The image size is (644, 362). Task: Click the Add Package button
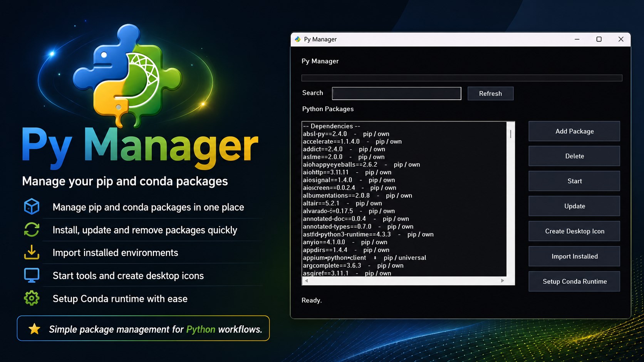click(574, 131)
